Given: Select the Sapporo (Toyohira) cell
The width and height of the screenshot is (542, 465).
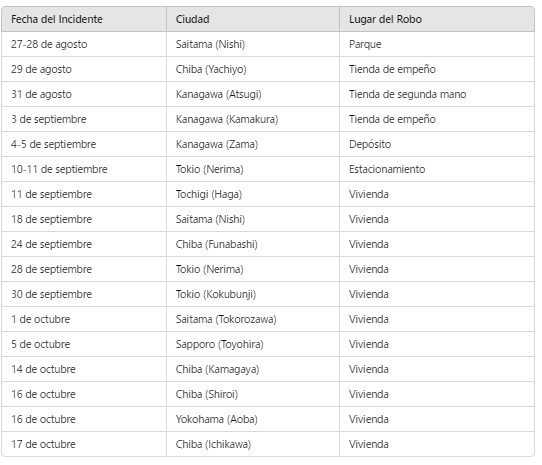Looking at the screenshot, I should pos(253,344).
